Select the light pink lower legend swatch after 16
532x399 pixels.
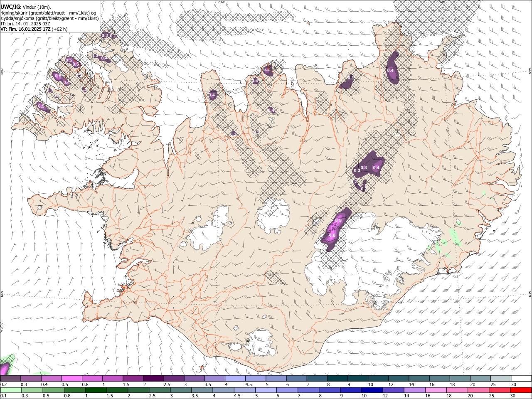pos(436,390)
